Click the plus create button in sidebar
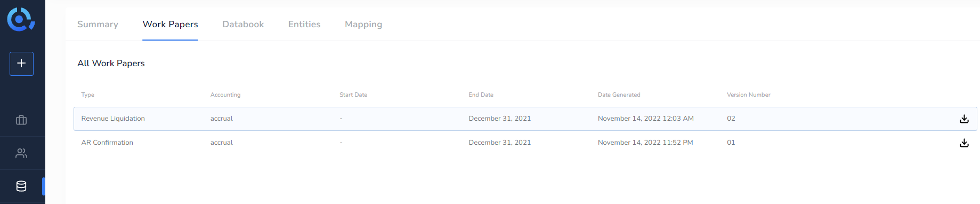 tap(21, 64)
